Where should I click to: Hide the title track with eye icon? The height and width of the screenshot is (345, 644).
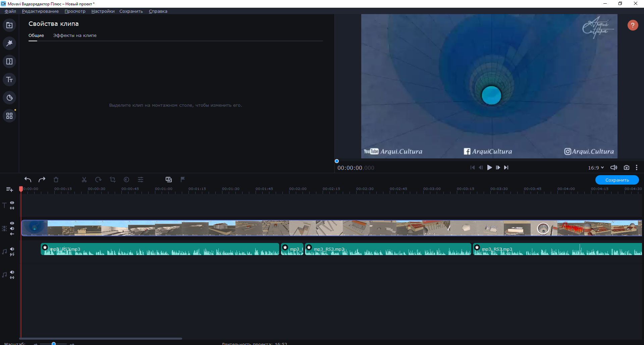click(12, 203)
